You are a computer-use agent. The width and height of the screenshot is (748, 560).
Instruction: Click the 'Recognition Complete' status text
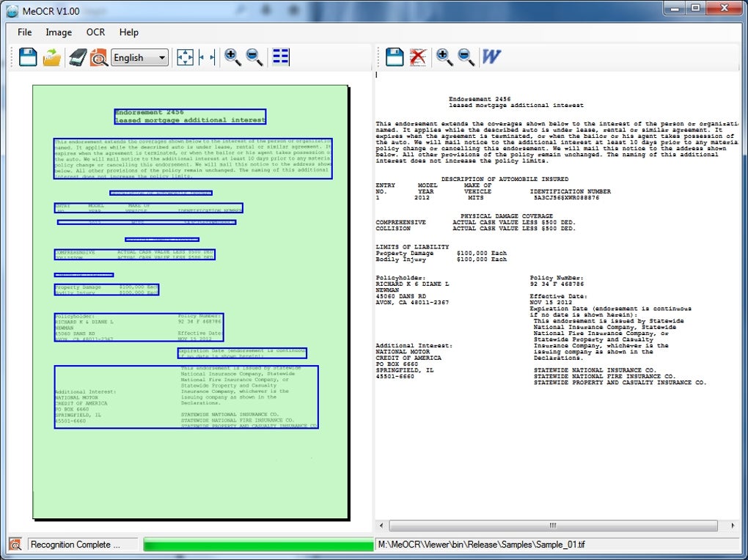point(76,545)
